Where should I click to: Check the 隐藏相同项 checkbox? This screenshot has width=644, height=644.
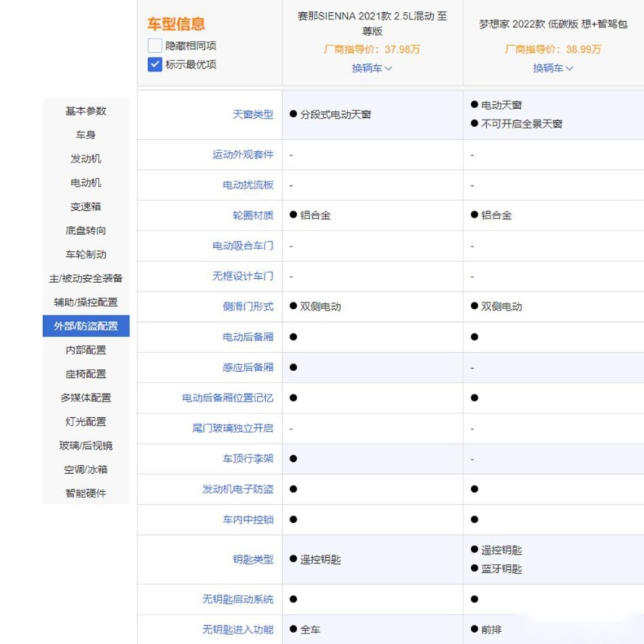pyautogui.click(x=154, y=45)
